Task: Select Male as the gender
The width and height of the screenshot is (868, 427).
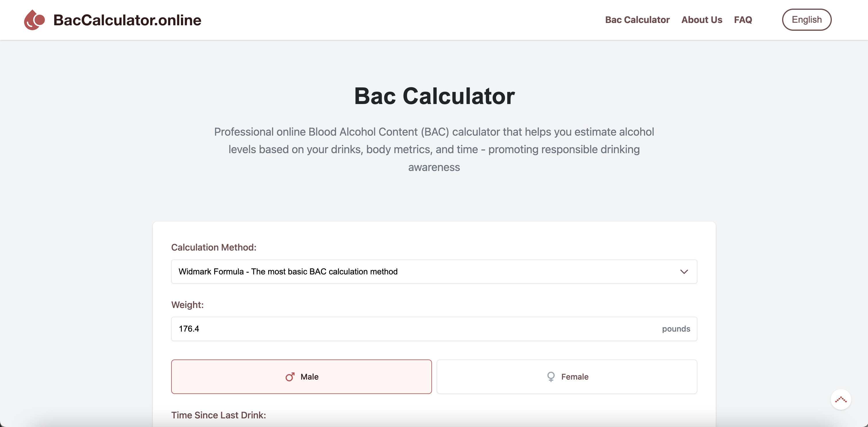Action: (x=302, y=377)
